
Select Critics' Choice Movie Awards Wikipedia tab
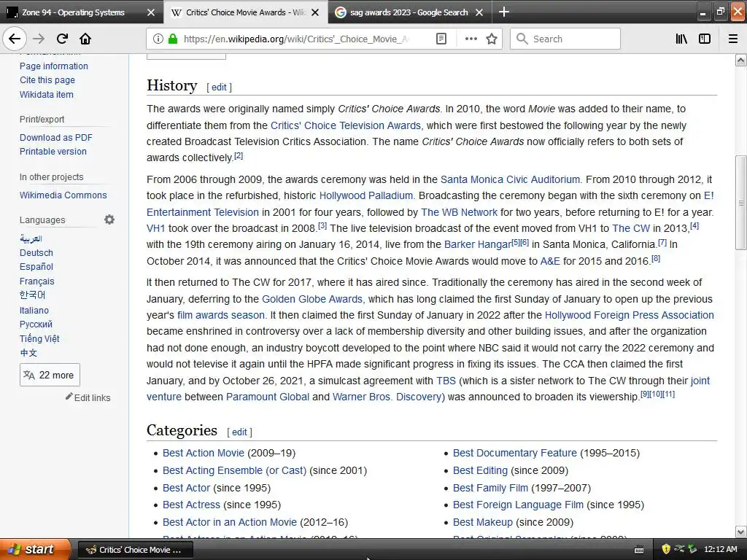(x=246, y=12)
